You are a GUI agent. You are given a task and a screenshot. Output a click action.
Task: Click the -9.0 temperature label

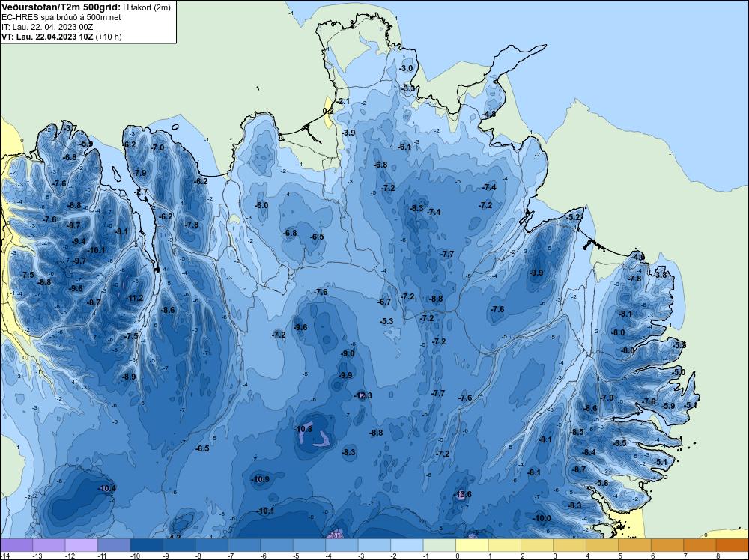pos(348,353)
